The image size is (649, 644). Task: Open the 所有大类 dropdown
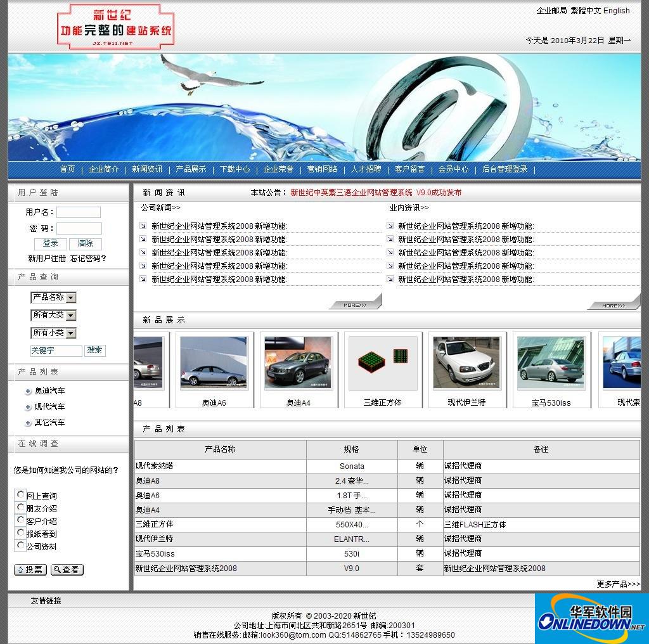(53, 316)
